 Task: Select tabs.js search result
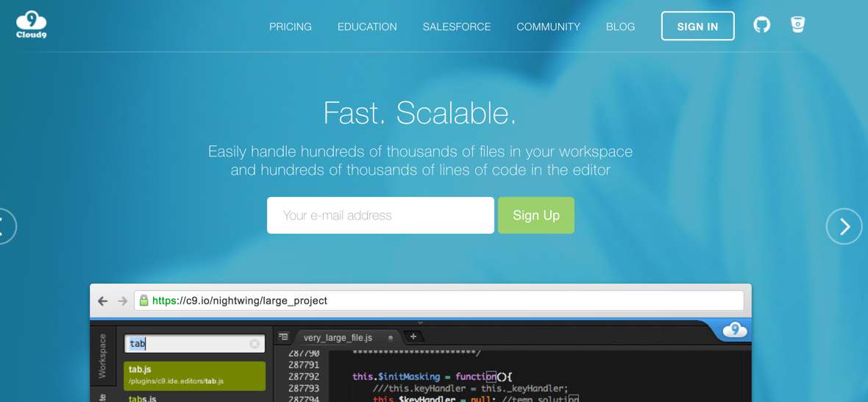pos(194,398)
